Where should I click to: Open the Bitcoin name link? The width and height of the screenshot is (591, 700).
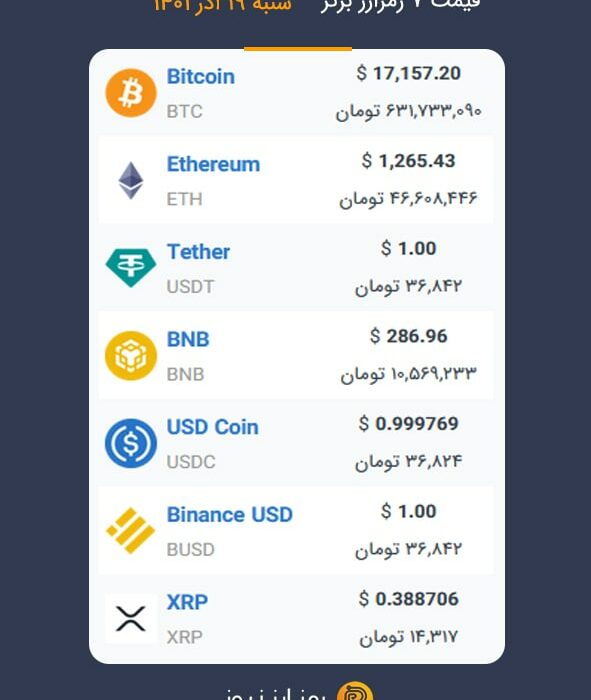tap(200, 77)
